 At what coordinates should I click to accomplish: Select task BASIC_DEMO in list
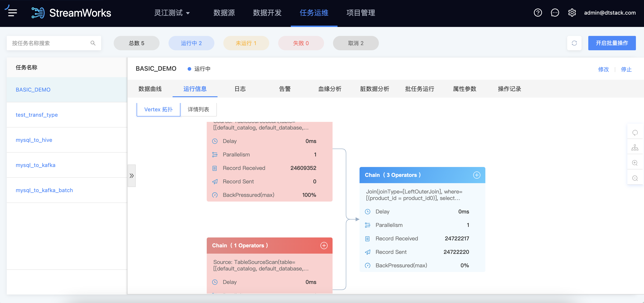[x=67, y=90]
